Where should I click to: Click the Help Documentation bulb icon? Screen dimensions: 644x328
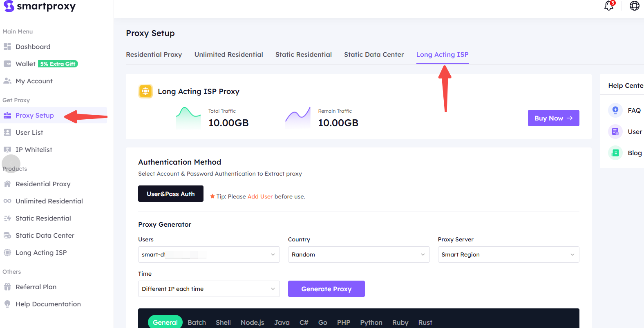[7, 304]
